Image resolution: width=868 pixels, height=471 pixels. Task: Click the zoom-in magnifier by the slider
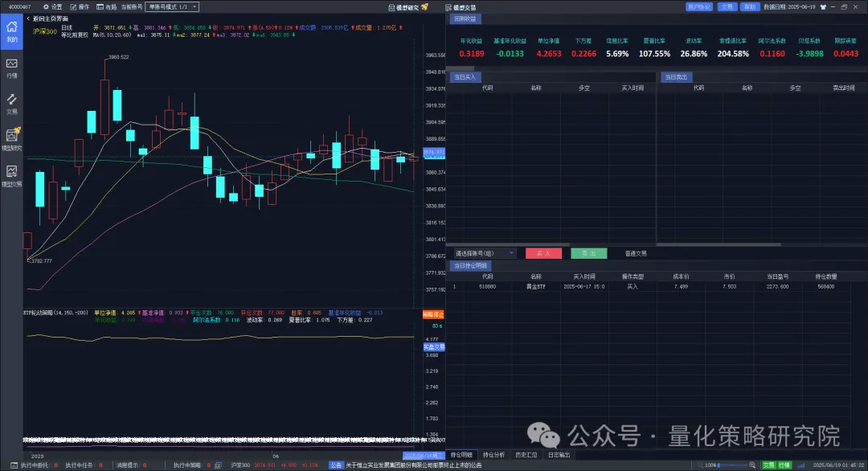(x=752, y=465)
